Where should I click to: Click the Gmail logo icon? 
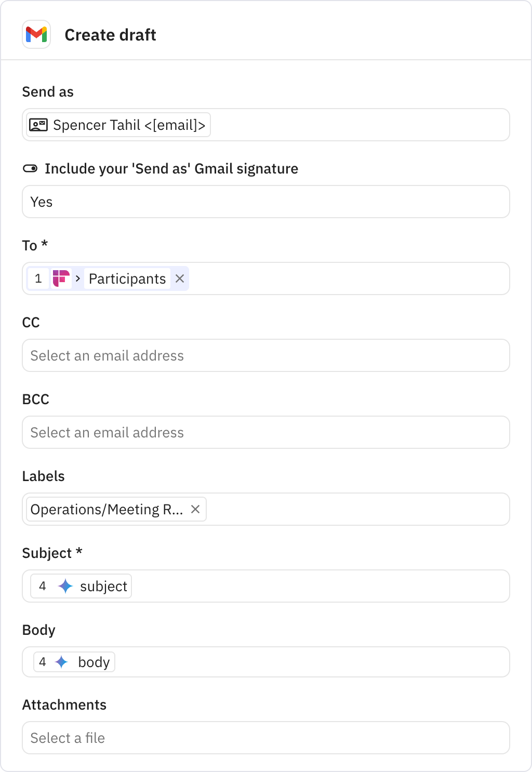[x=36, y=35]
